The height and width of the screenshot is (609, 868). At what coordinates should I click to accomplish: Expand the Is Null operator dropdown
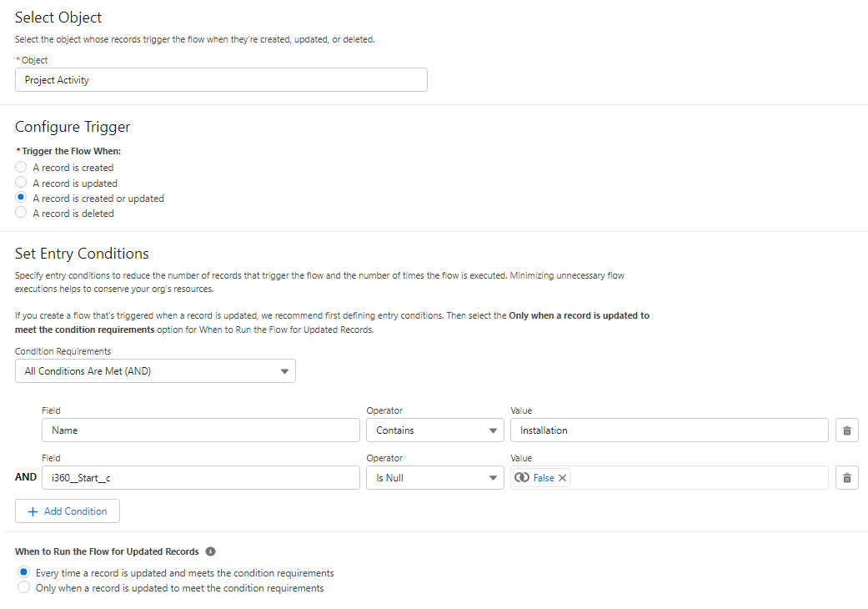[x=434, y=478]
